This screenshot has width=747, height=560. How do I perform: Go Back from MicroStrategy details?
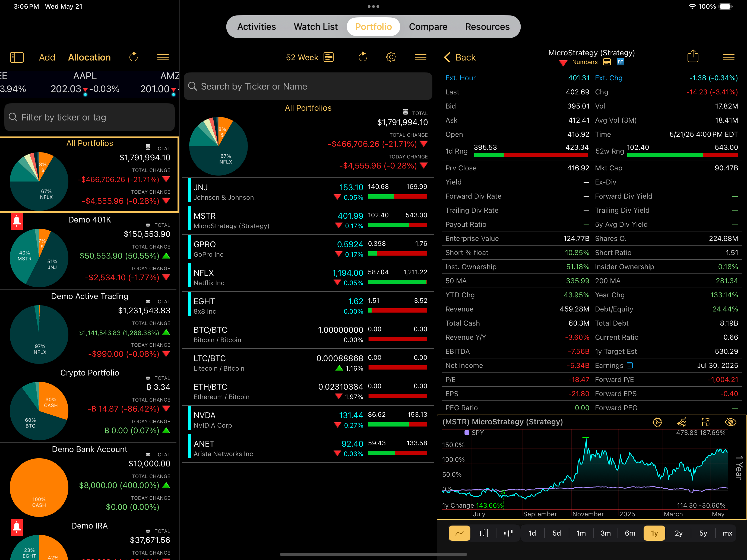(x=460, y=58)
